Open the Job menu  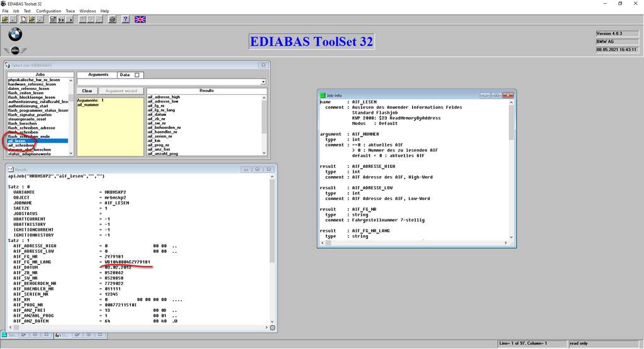pos(16,11)
